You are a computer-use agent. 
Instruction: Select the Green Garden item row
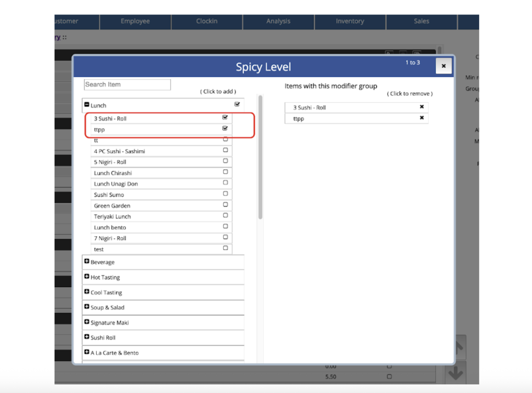(161, 206)
